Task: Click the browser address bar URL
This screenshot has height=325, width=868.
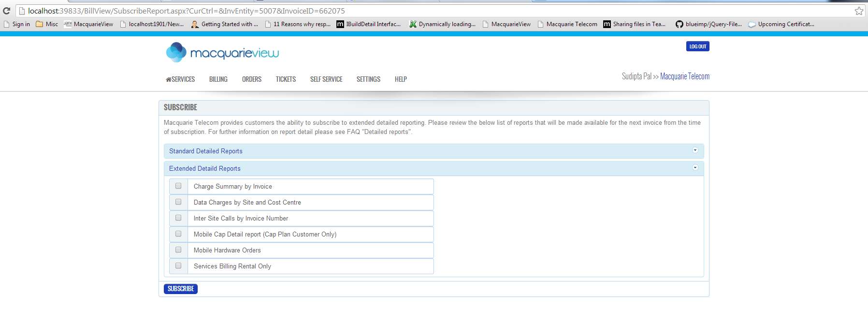Action: [186, 11]
